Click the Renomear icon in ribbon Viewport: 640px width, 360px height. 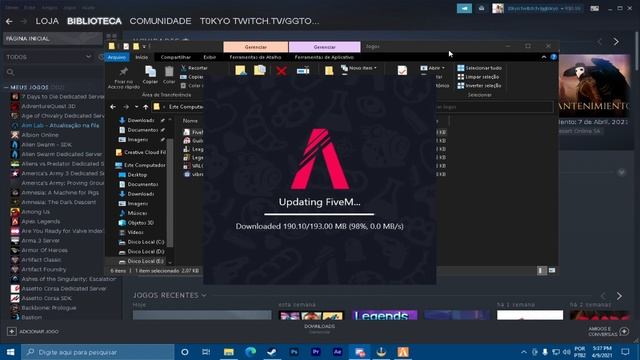tap(303, 71)
